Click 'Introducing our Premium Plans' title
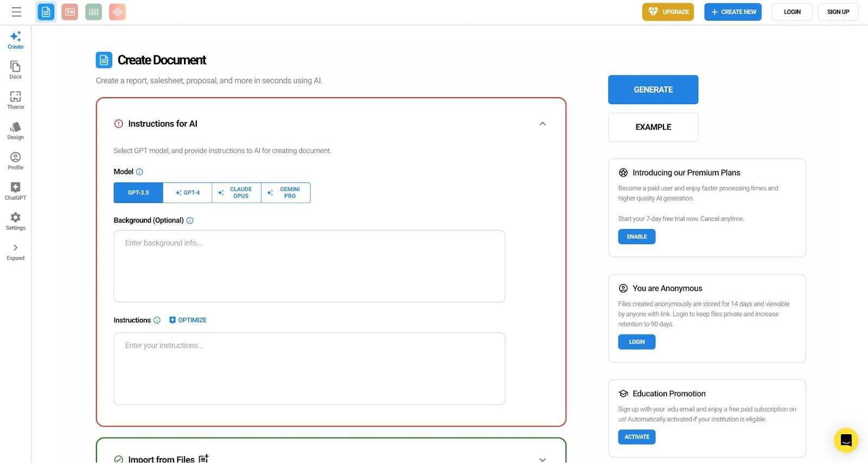The image size is (868, 463). (686, 173)
